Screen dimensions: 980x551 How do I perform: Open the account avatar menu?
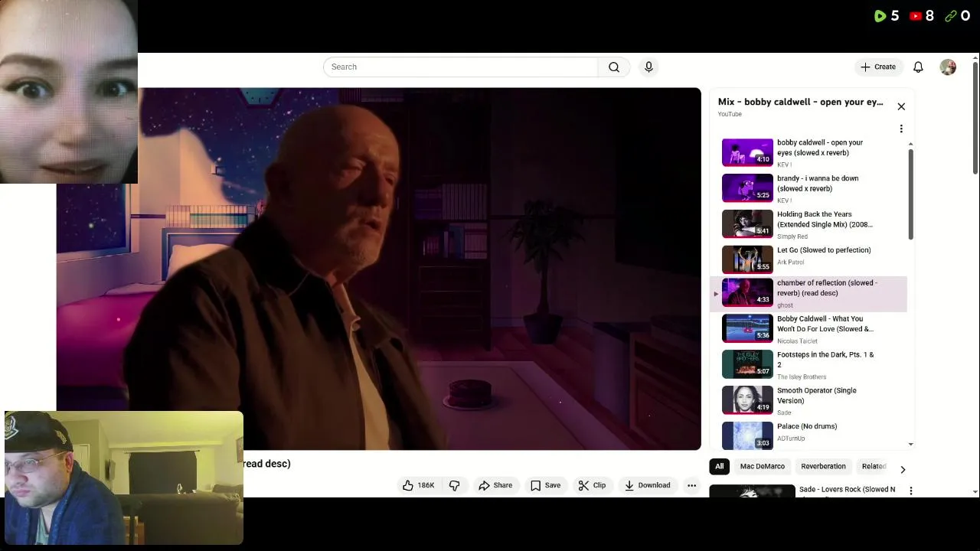pyautogui.click(x=948, y=67)
